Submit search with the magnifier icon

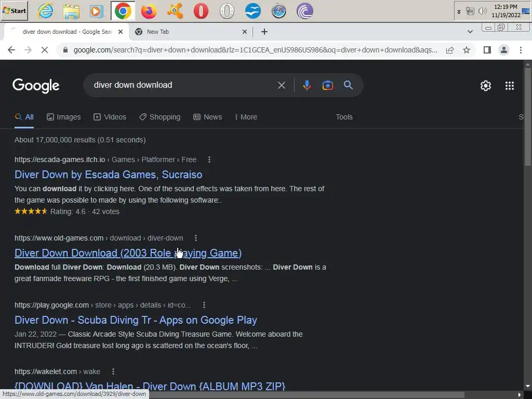348,85
